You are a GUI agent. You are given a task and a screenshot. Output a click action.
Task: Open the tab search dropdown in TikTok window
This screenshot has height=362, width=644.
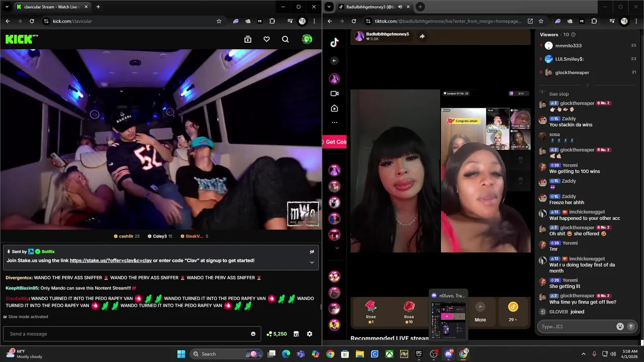click(329, 7)
